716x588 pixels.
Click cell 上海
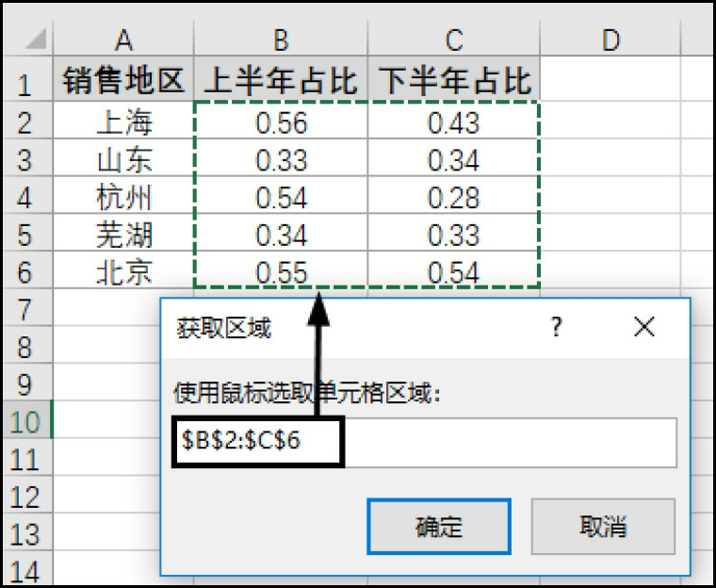[123, 120]
